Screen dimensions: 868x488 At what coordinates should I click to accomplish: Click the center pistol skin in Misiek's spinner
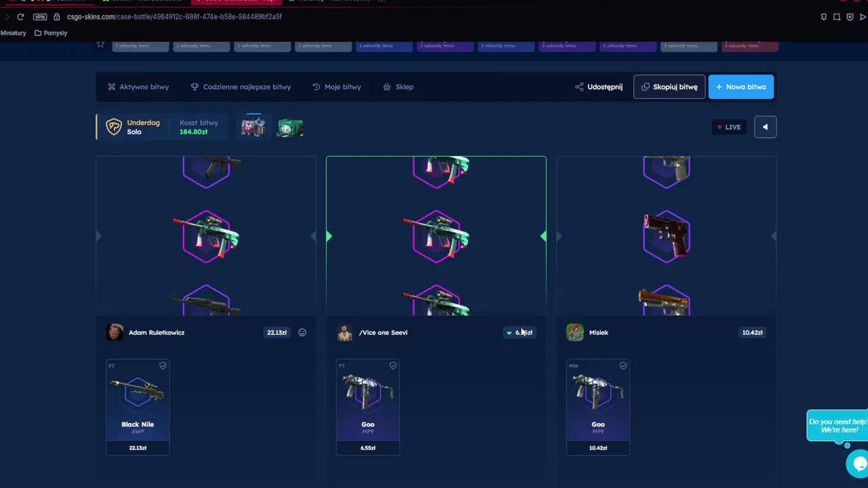click(667, 236)
